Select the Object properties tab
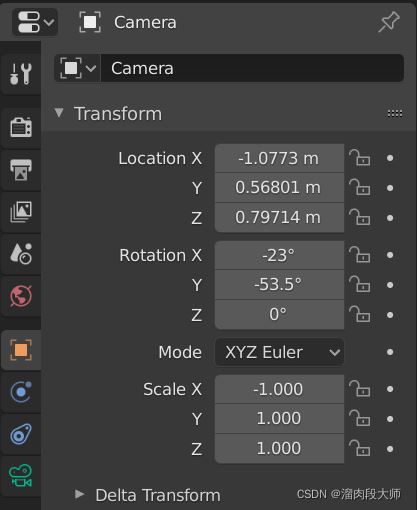The height and width of the screenshot is (510, 417). [x=21, y=350]
